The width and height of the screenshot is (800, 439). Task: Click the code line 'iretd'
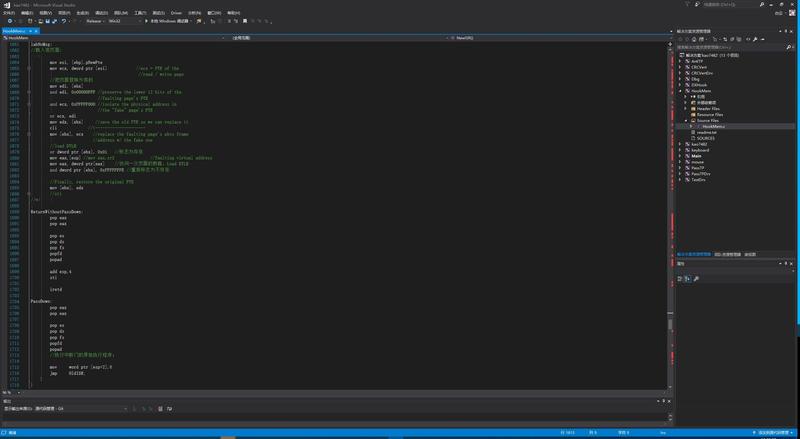56,289
